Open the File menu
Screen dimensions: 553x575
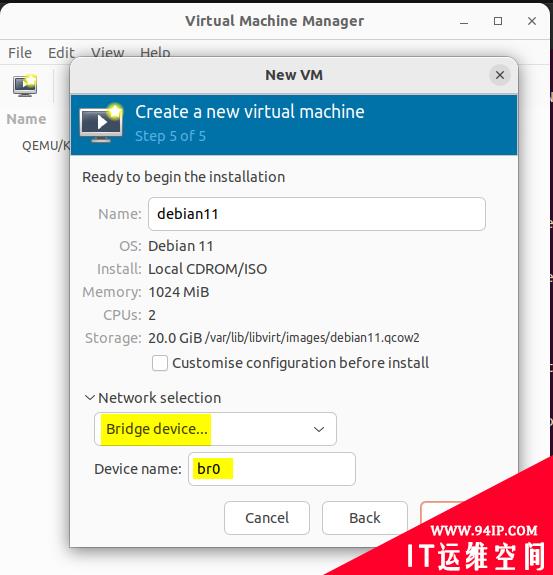click(20, 53)
